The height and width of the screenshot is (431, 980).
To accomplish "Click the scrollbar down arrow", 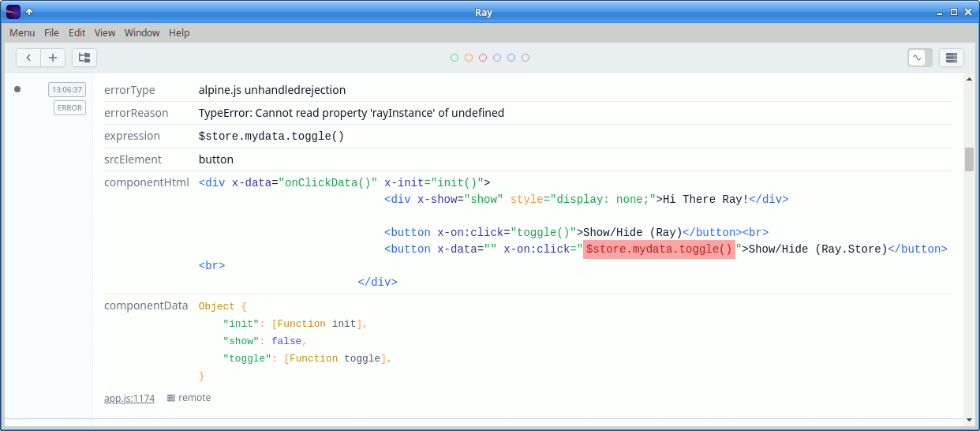I will 969,420.
